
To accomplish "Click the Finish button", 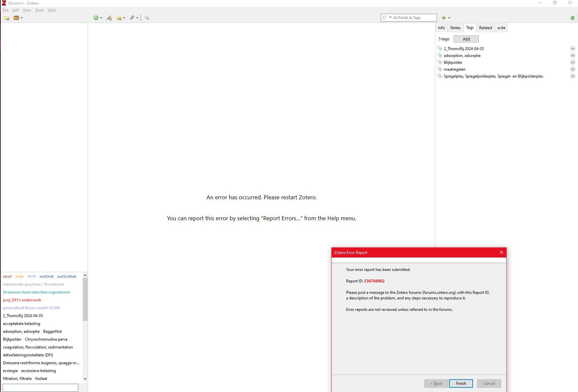I will (x=461, y=383).
